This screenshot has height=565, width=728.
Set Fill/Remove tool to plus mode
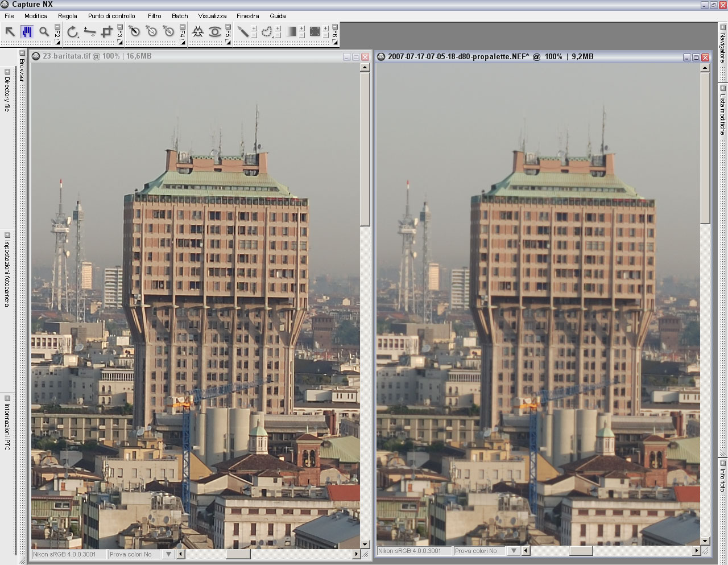click(326, 28)
